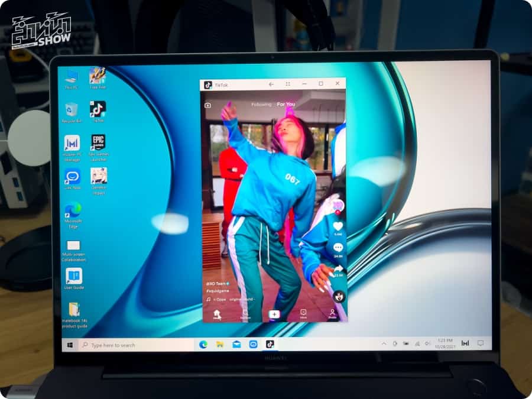This screenshot has width=532, height=399.
Task: Open comments via the speech bubble icon
Action: pyautogui.click(x=338, y=248)
